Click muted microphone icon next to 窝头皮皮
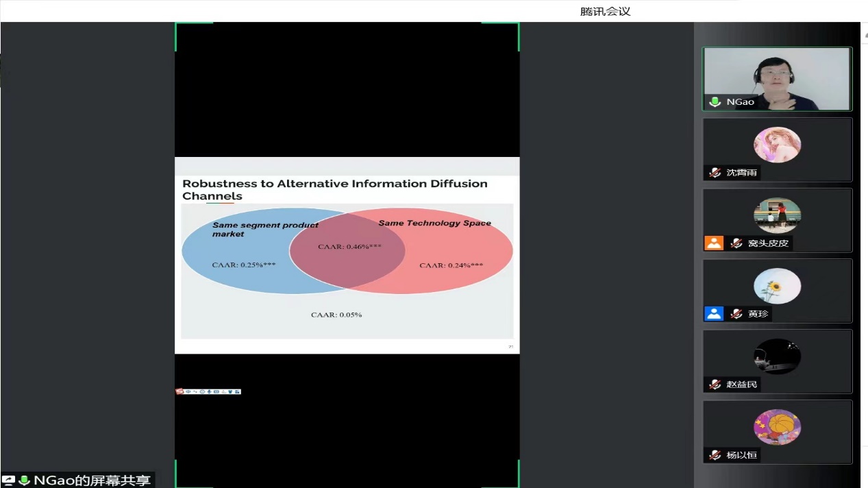The height and width of the screenshot is (488, 868). (x=736, y=243)
